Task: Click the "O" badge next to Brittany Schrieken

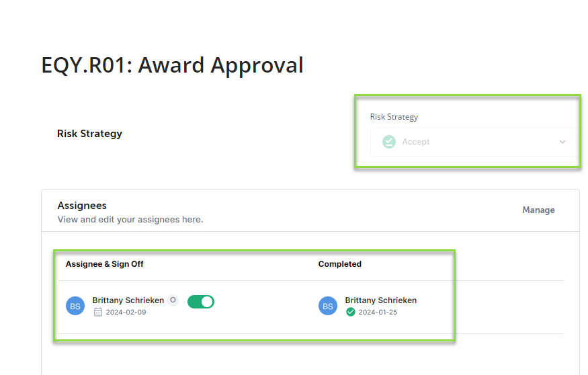Action: click(x=173, y=300)
